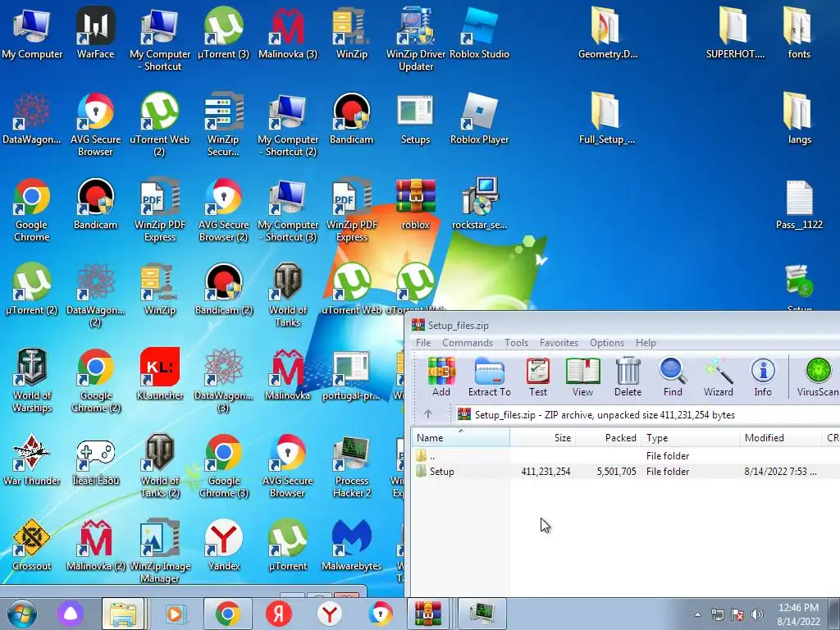Open the Favorites menu
The image size is (840, 630).
pyautogui.click(x=559, y=343)
